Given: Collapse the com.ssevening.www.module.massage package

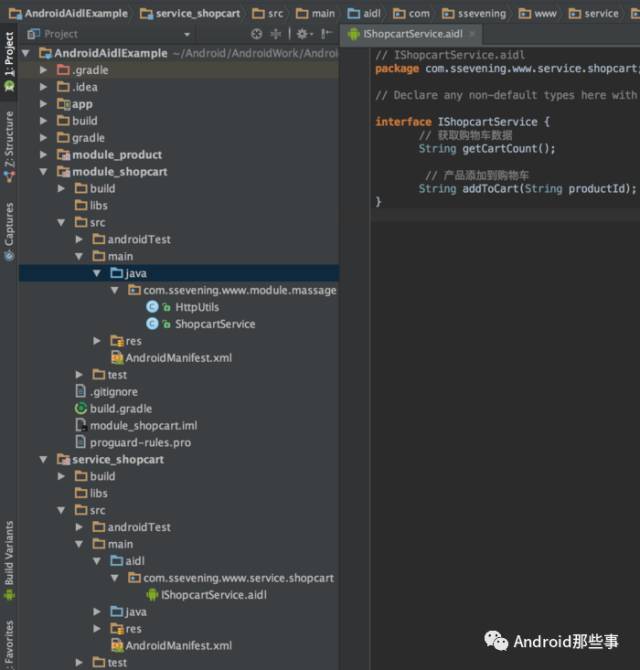Looking at the screenshot, I should tap(114, 290).
